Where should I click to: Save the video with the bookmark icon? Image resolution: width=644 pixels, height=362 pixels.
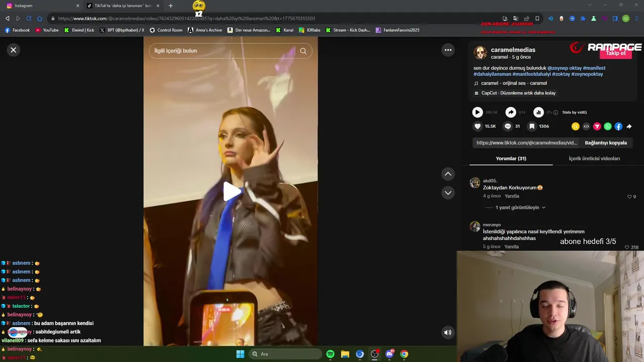pyautogui.click(x=532, y=126)
